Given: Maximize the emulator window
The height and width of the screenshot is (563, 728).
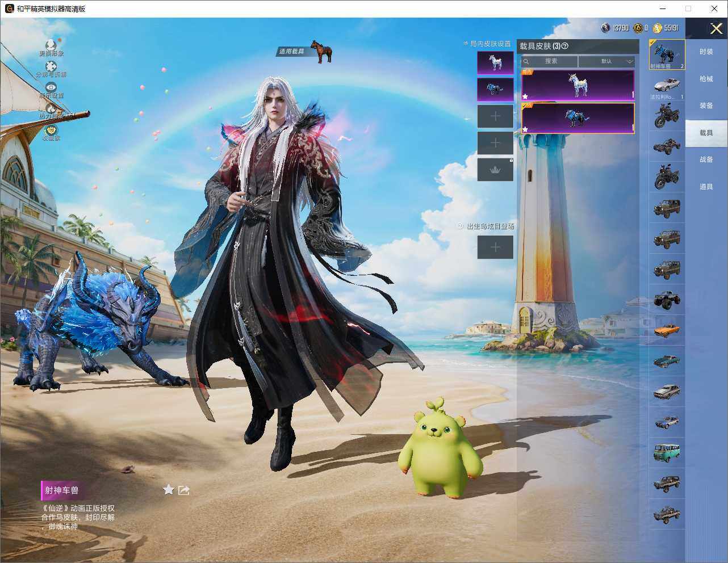Looking at the screenshot, I should (x=688, y=9).
